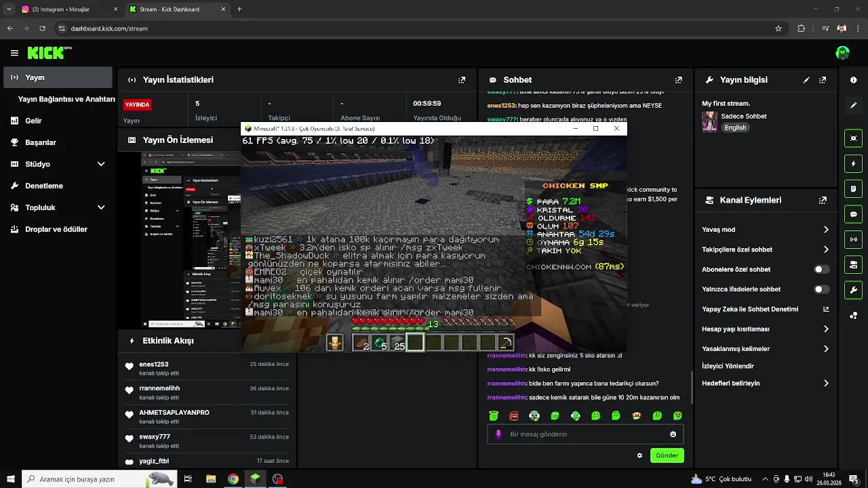Screen dimensions: 868x488
Task: Click Yapay Zeka ile Sohbet Denetimi
Action: click(750, 309)
